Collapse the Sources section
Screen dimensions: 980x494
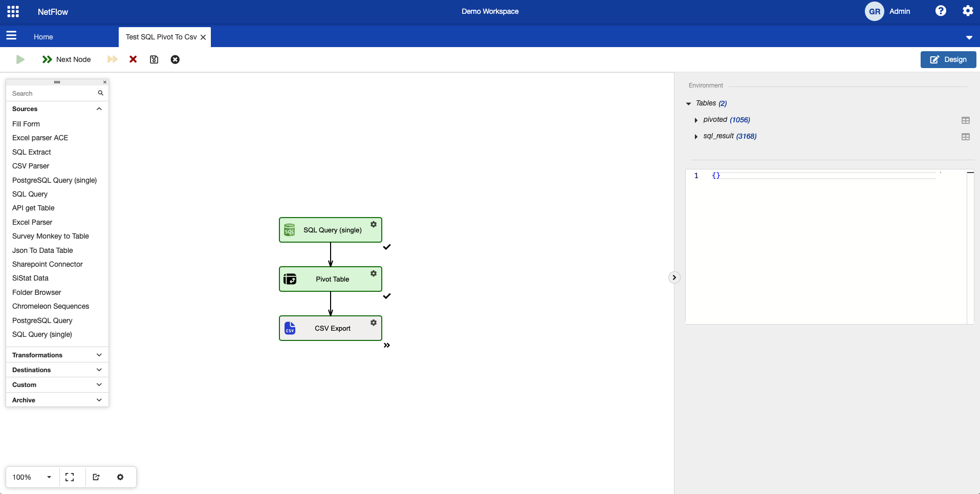(99, 109)
